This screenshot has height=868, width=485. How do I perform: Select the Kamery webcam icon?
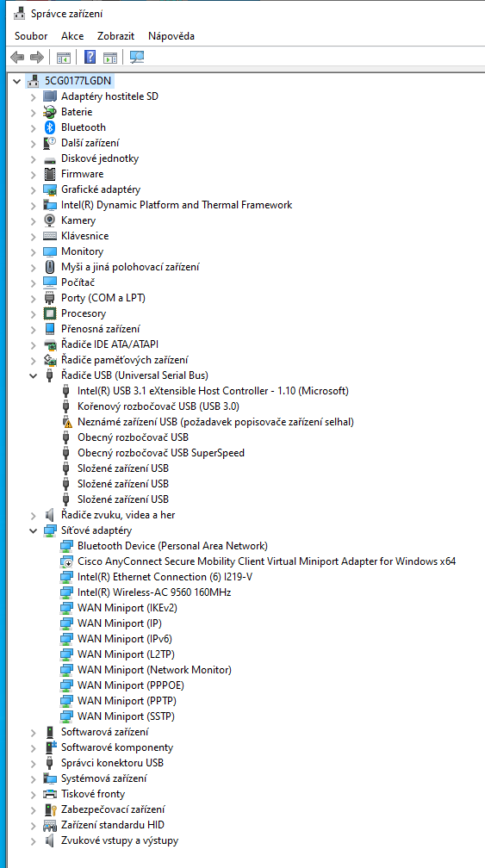tap(50, 220)
